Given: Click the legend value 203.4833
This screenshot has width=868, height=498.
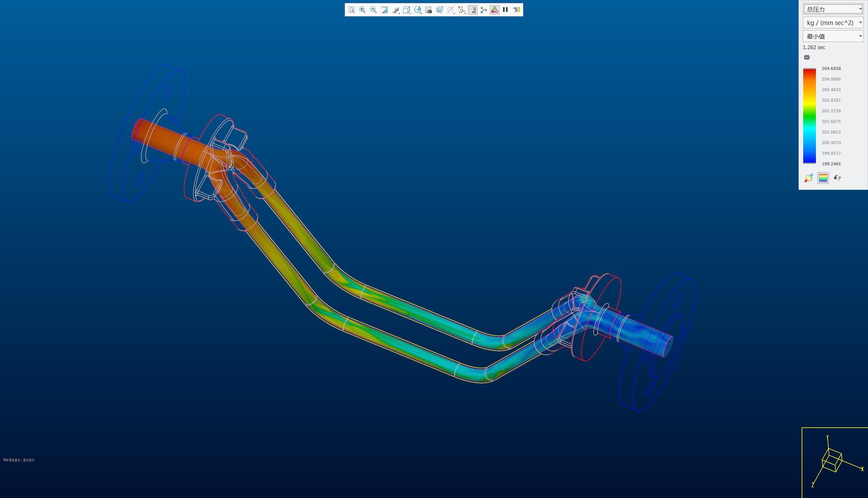Looking at the screenshot, I should click(x=831, y=89).
